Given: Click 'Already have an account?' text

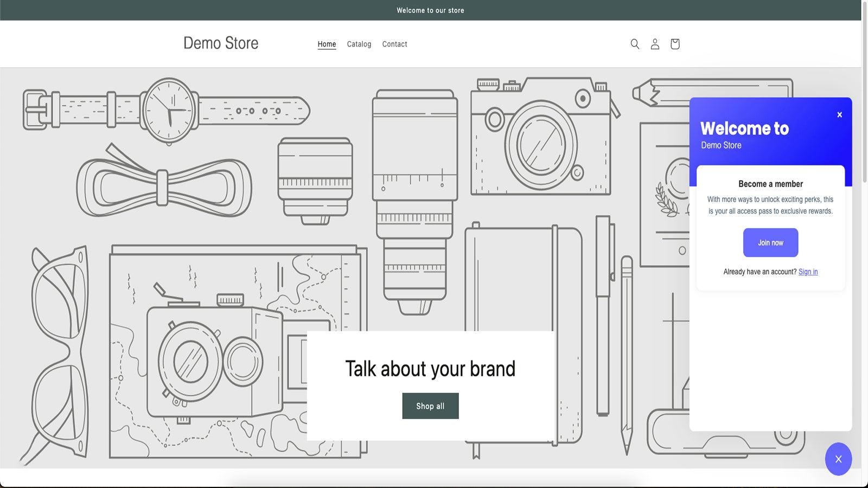Looking at the screenshot, I should 759,272.
